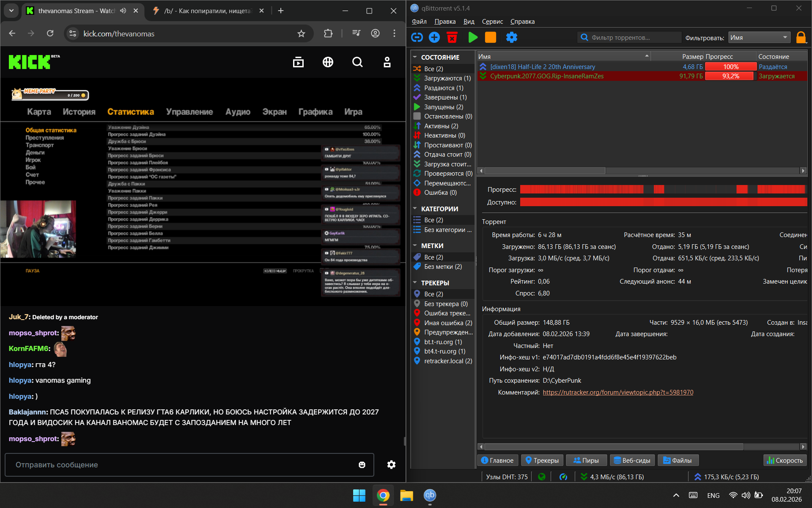Click the add torrent link icon
Image resolution: width=812 pixels, height=508 pixels.
coord(417,38)
